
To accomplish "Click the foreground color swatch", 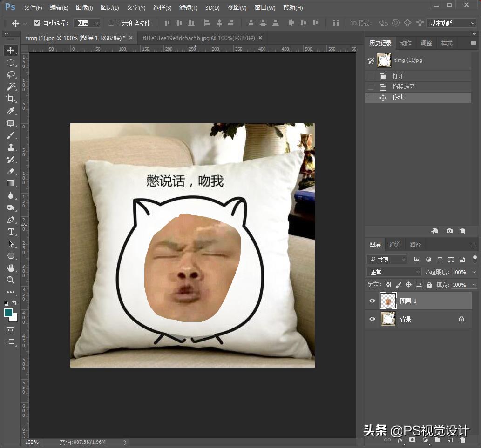I will point(8,313).
